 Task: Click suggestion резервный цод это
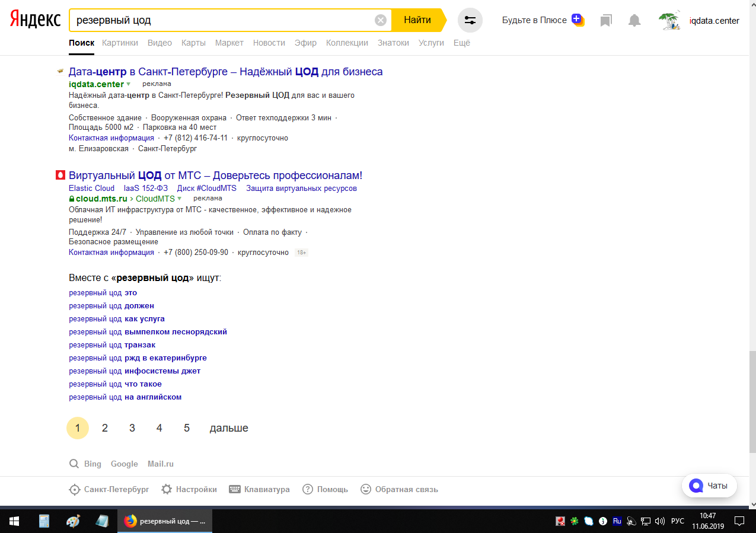tap(103, 293)
